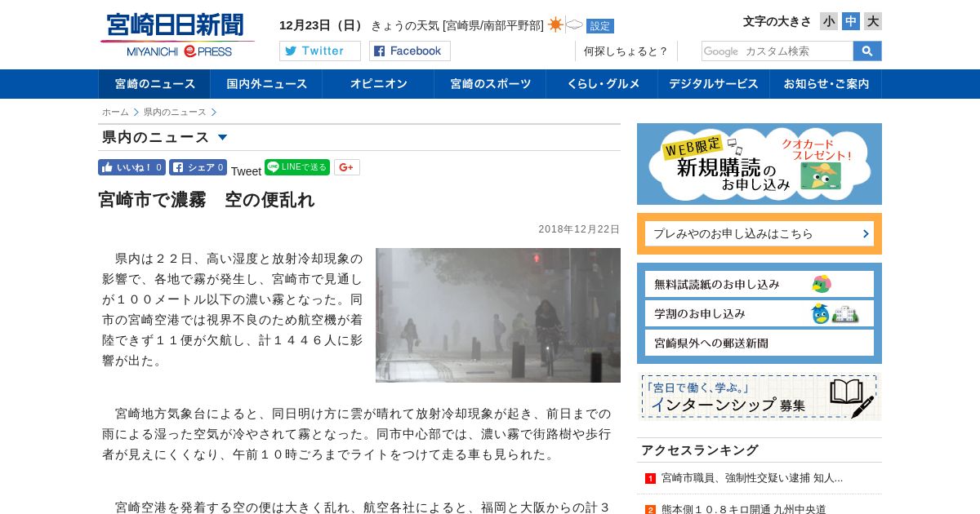The height and width of the screenshot is (514, 980).
Task: Open ranking item 熊本側１０.８キロ開通
Action: [744, 509]
